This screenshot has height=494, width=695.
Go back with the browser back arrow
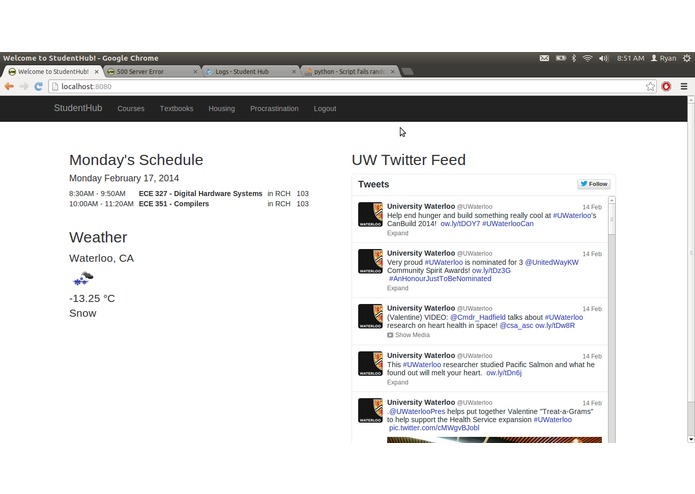(x=9, y=86)
